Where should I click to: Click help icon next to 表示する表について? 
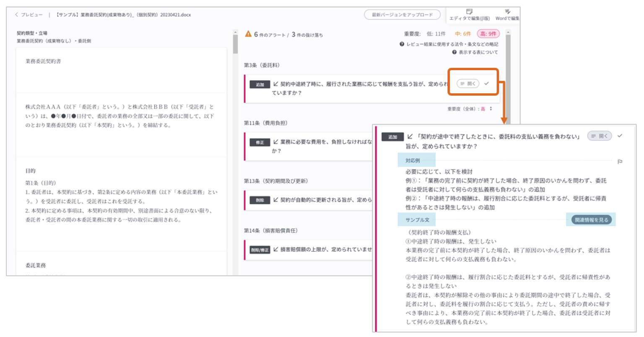point(454,52)
